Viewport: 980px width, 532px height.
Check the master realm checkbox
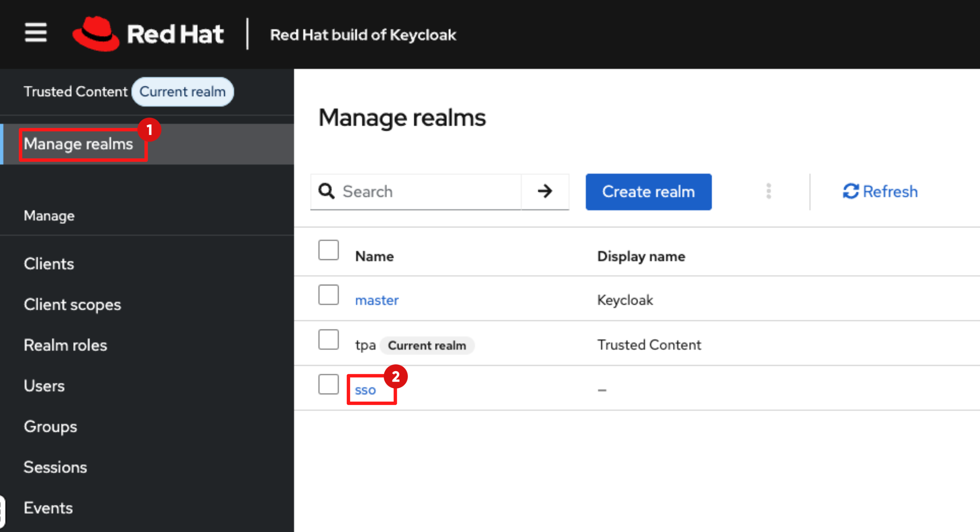[329, 295]
